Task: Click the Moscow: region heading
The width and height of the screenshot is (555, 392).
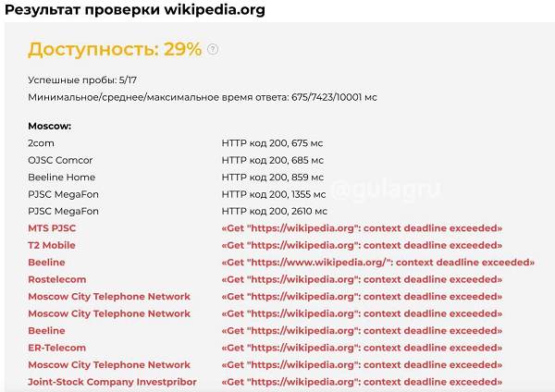Action: pos(50,126)
